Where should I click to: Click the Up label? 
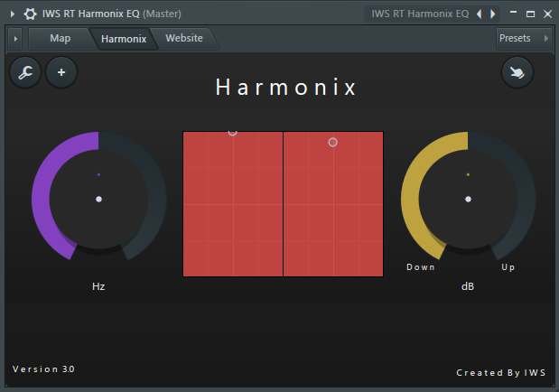pos(508,267)
